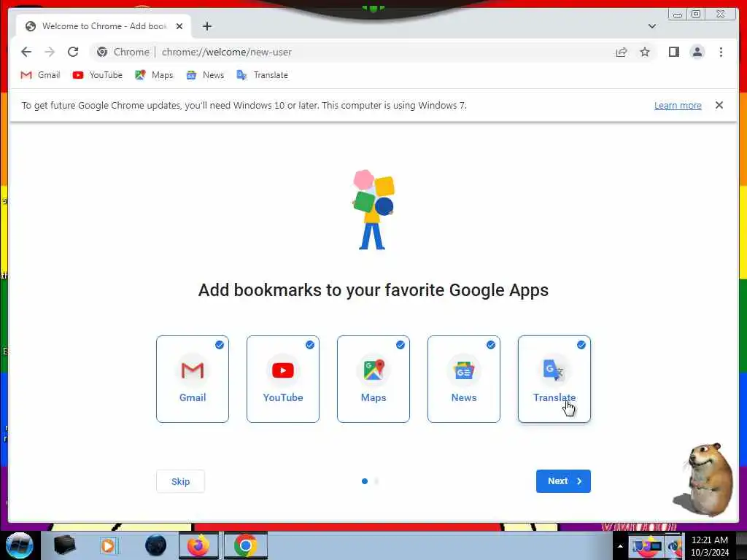The height and width of the screenshot is (560, 747).
Task: Deselect the YouTube app card
Action: pyautogui.click(x=283, y=379)
